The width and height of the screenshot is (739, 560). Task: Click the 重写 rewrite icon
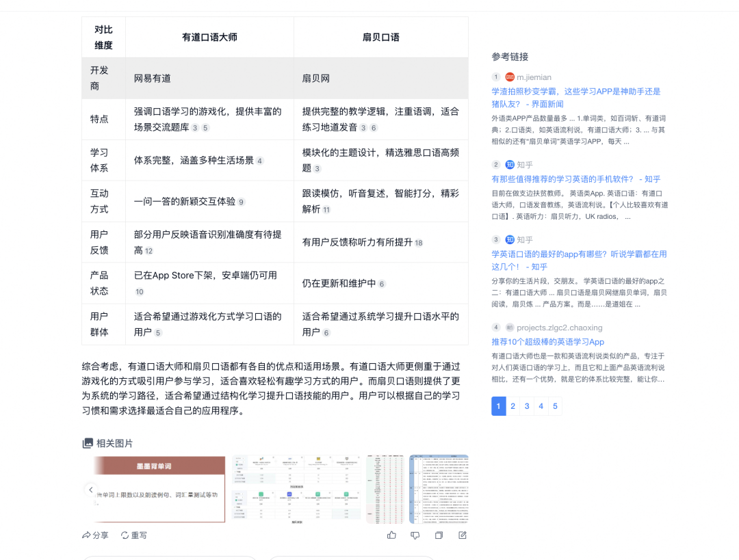[x=125, y=535]
